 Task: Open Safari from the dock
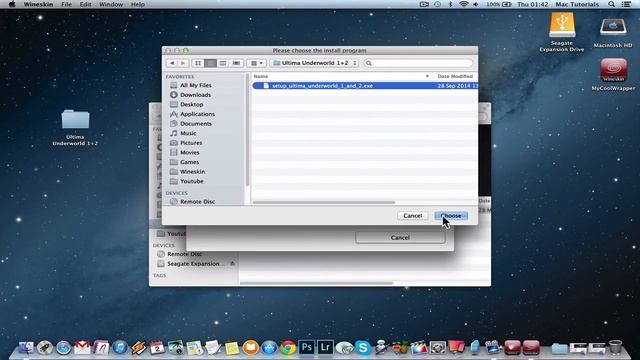pyautogui.click(x=64, y=348)
